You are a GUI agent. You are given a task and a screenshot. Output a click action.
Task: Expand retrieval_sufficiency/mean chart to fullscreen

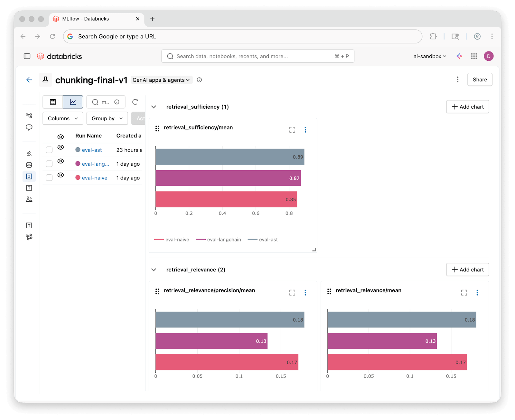(x=292, y=130)
